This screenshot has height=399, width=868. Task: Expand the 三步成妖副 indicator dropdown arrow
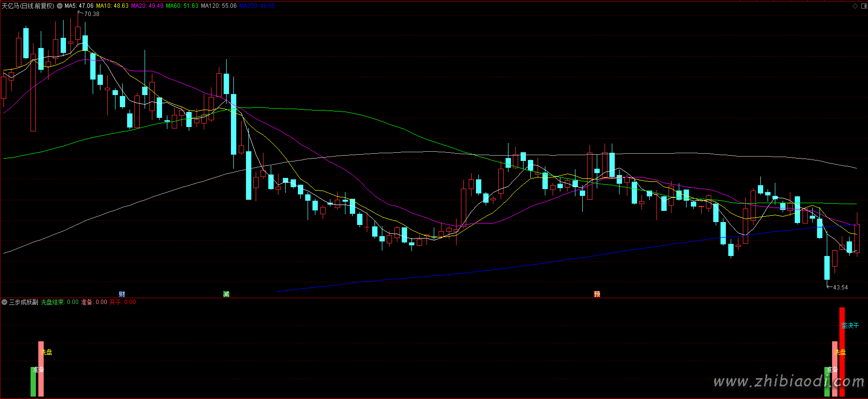point(4,302)
